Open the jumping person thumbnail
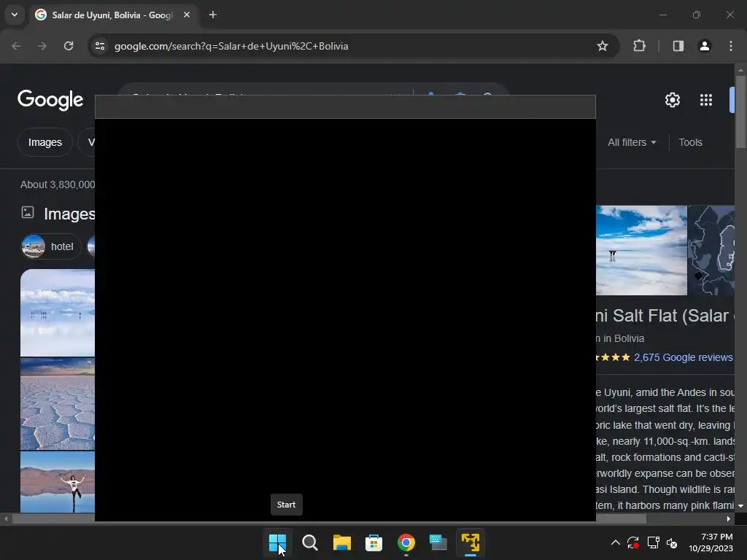Viewport: 747px width, 560px height. click(58, 482)
